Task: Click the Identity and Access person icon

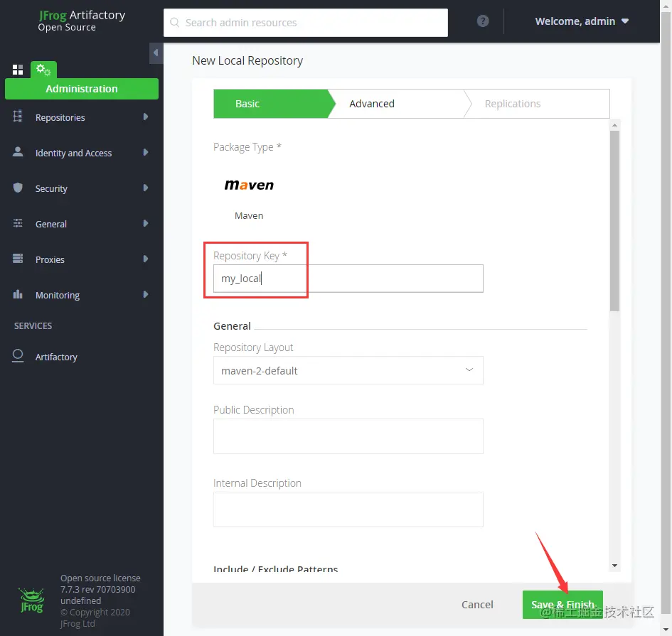Action: [x=18, y=151]
